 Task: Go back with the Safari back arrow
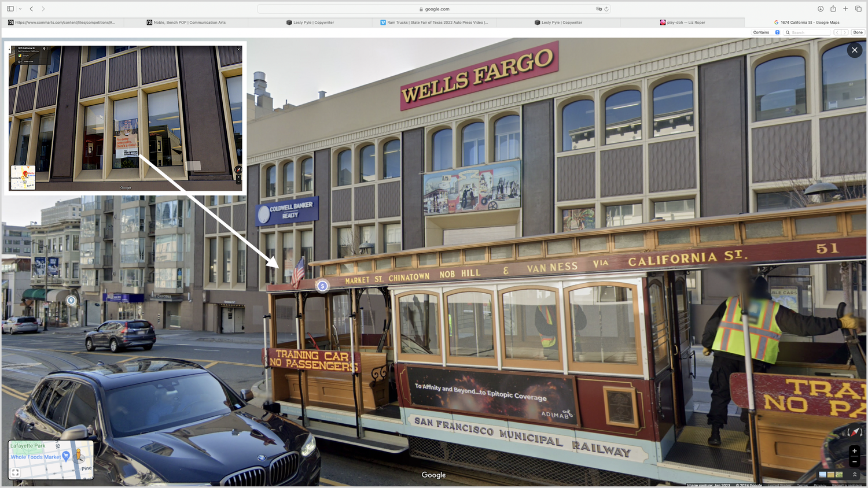(x=31, y=9)
